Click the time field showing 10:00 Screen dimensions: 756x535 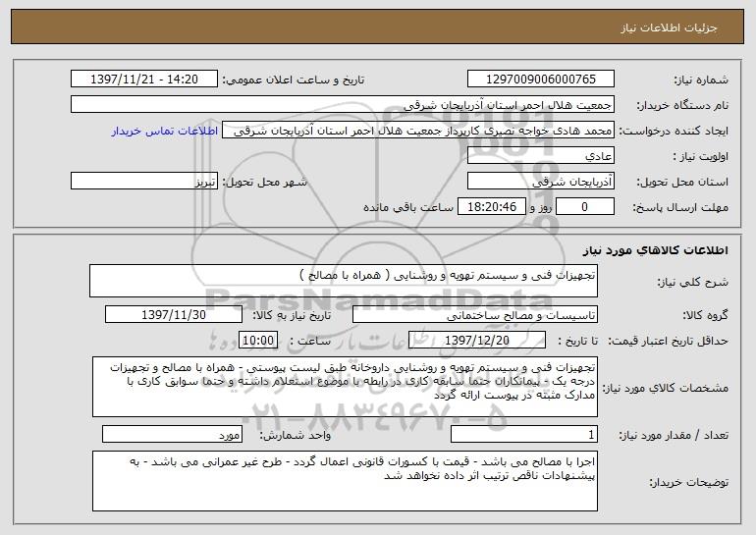[258, 340]
